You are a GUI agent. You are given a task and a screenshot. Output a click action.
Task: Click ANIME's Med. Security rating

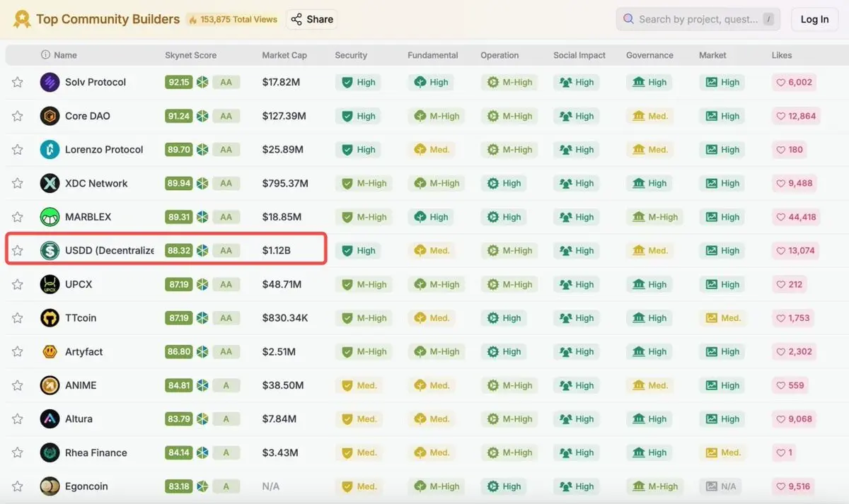[x=359, y=385]
